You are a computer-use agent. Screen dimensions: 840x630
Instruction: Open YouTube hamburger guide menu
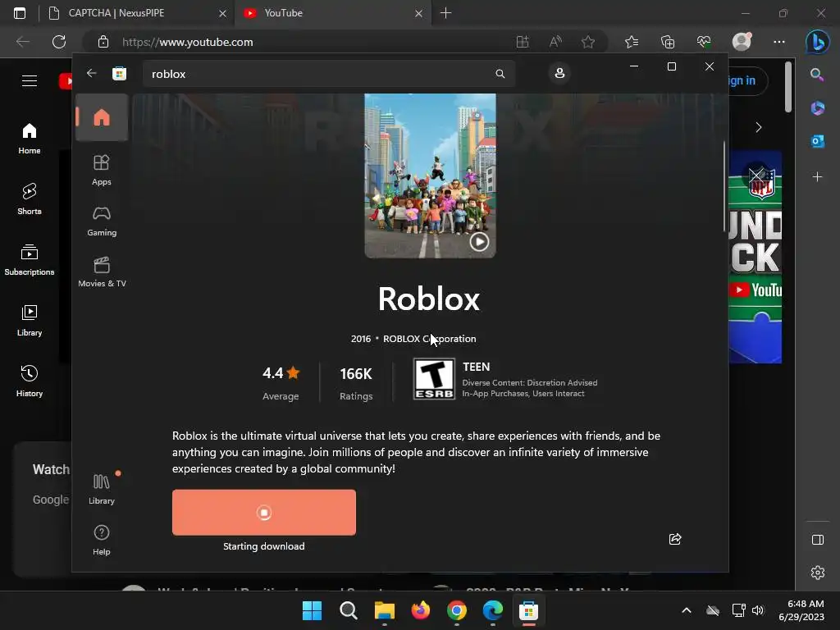coord(30,81)
